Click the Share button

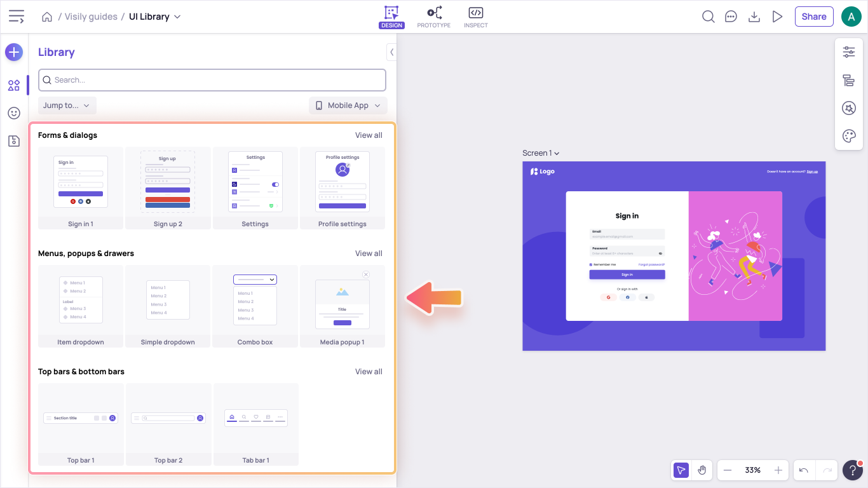pos(814,17)
